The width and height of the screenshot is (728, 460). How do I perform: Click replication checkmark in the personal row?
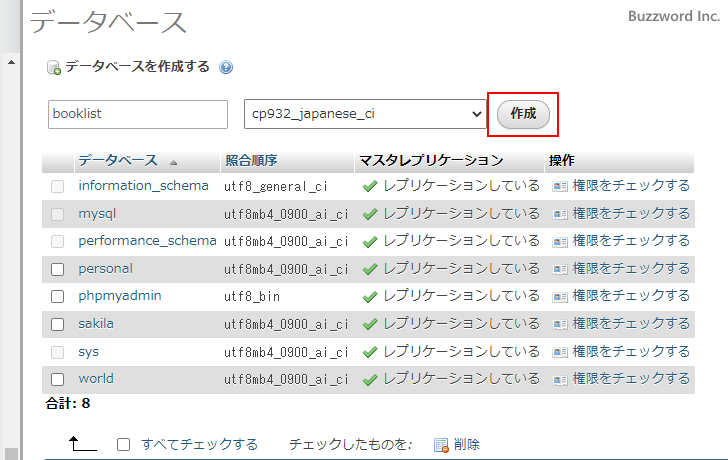click(x=370, y=269)
